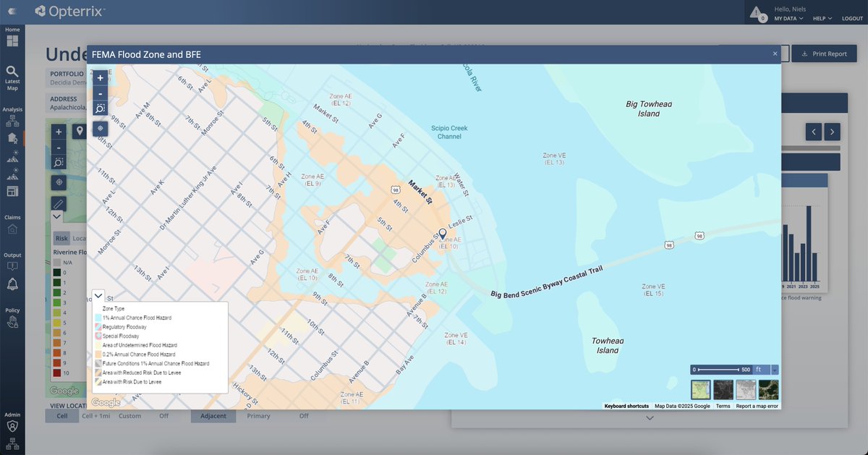
Task: Select the Adjacent option
Action: pos(213,416)
